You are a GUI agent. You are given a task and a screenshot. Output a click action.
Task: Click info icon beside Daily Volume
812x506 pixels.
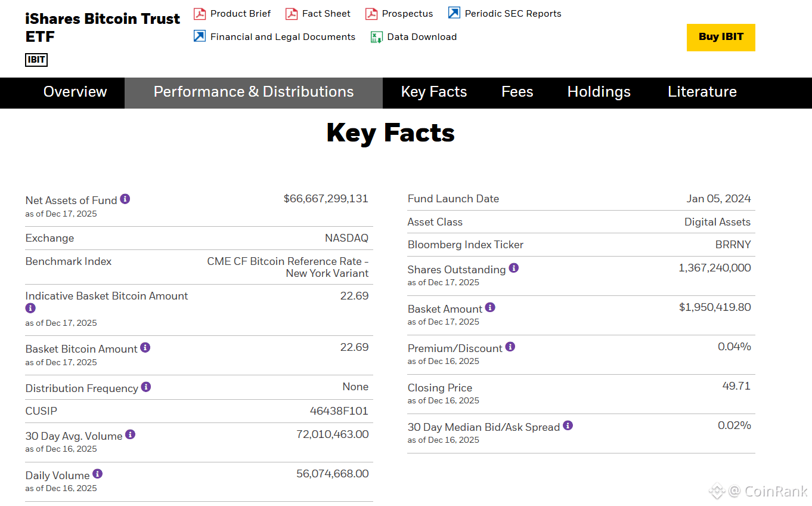point(98,474)
